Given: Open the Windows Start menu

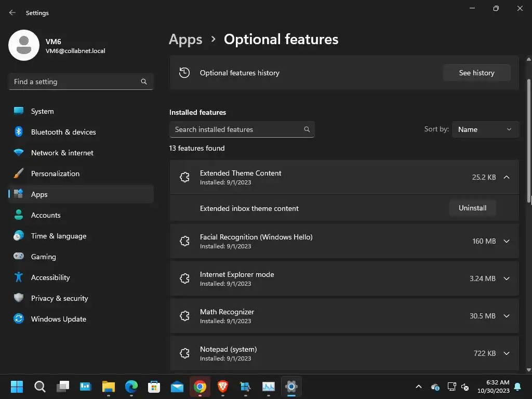Looking at the screenshot, I should [17, 387].
